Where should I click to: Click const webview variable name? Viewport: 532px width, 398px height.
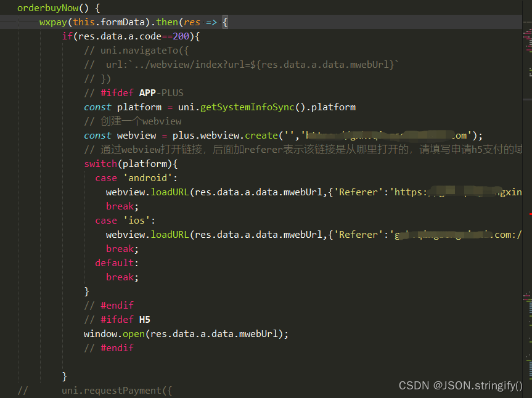(136, 136)
